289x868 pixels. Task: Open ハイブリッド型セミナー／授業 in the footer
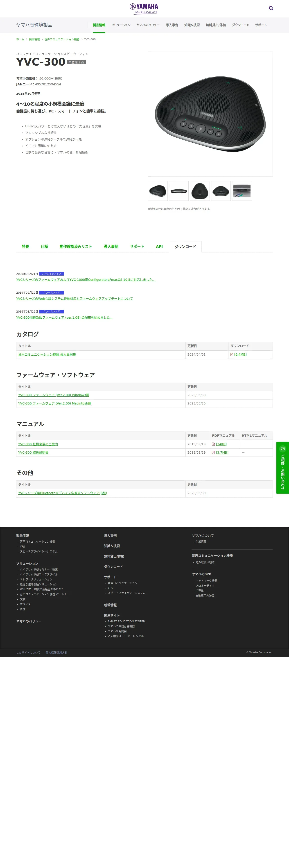(39, 569)
